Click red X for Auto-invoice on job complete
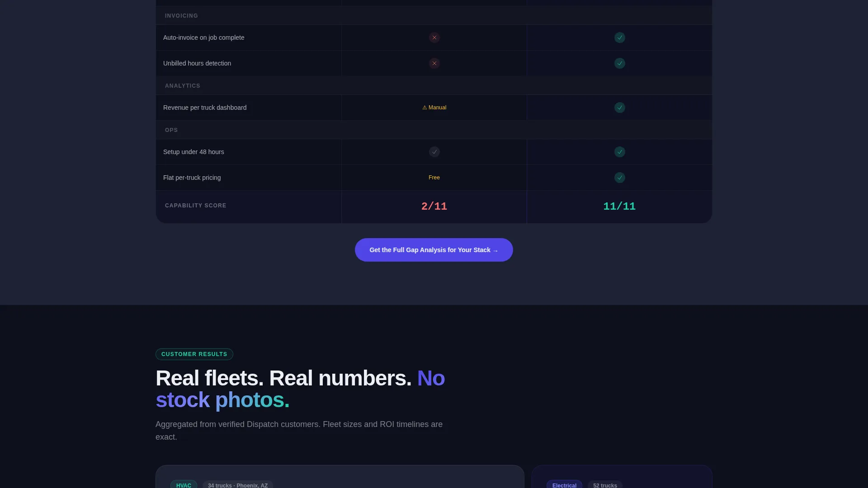The image size is (868, 488). point(434,38)
